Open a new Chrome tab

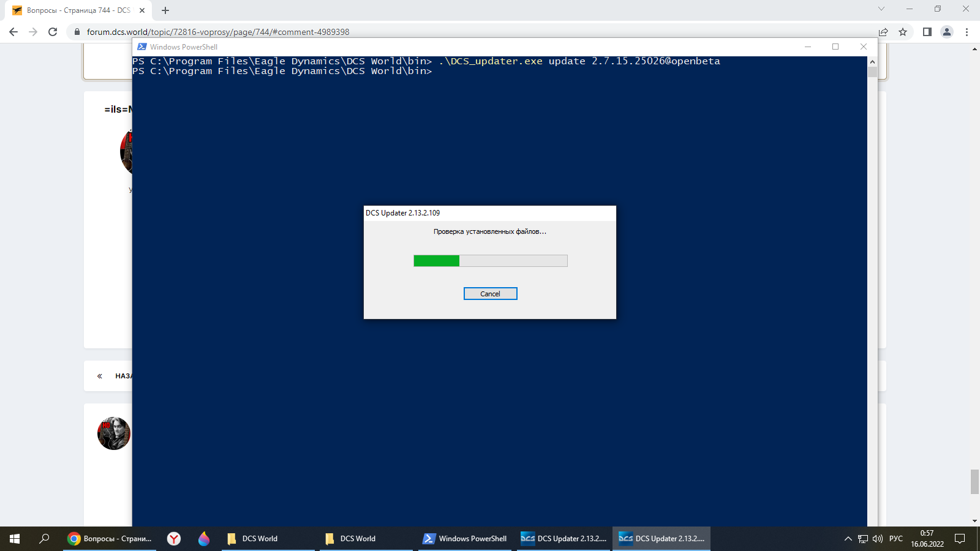[165, 10]
